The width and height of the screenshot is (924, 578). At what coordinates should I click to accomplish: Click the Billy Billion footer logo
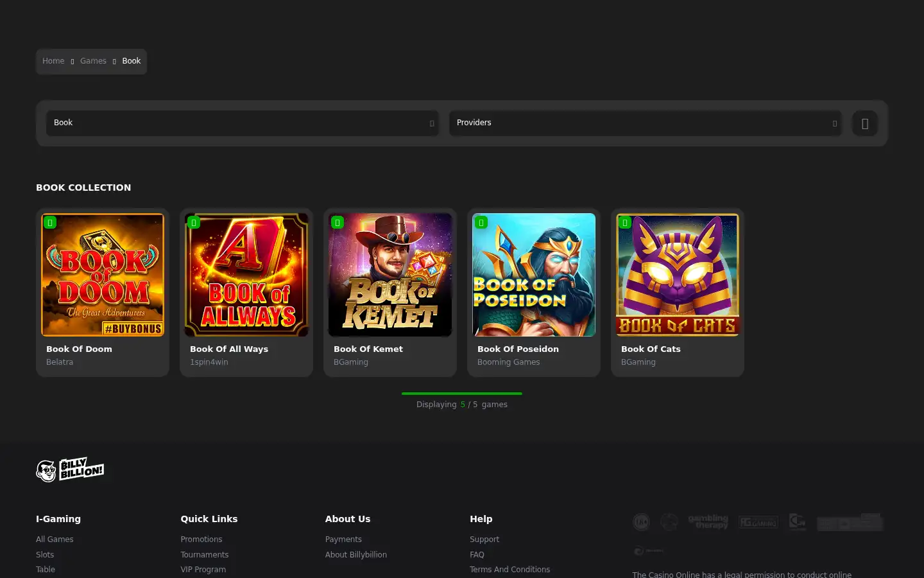(70, 469)
